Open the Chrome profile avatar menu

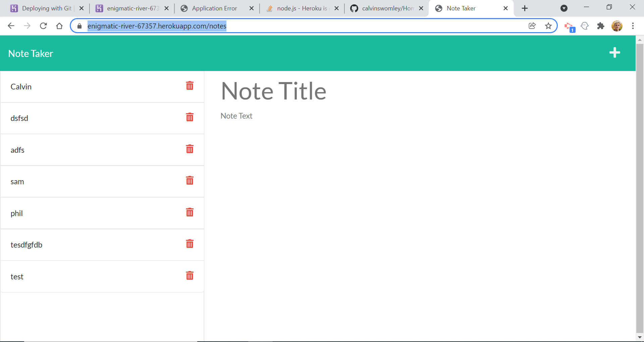[618, 26]
